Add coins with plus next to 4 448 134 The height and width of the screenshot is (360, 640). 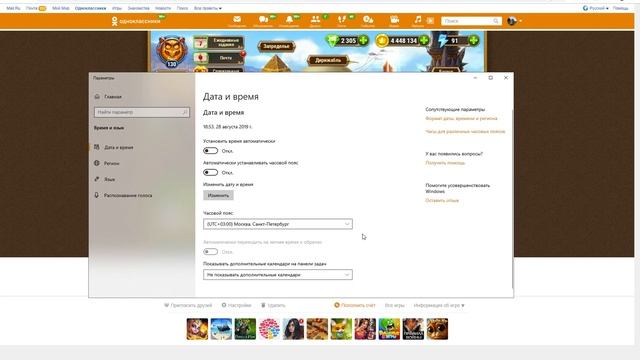point(424,40)
